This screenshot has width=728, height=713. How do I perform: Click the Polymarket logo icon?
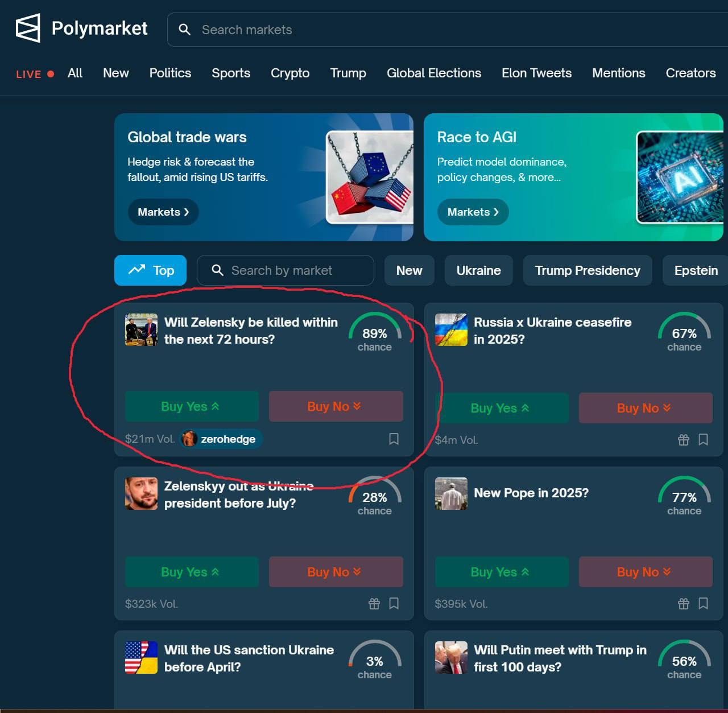point(27,28)
